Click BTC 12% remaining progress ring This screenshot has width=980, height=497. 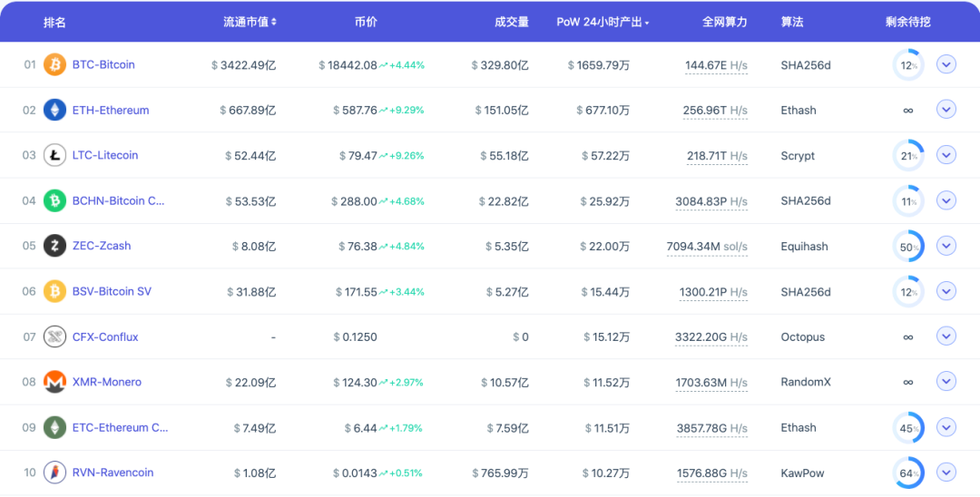click(908, 65)
